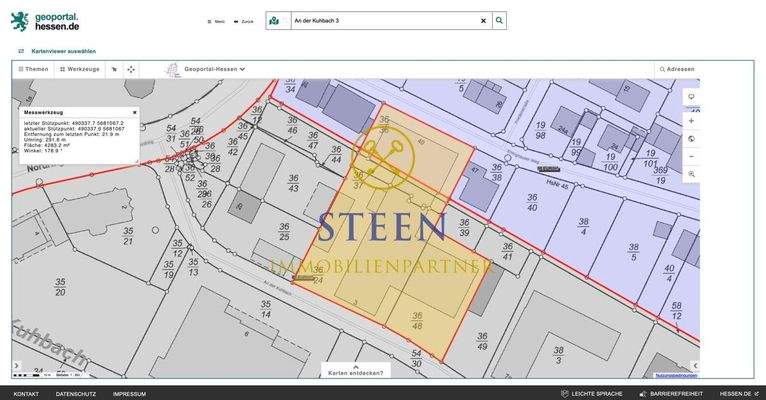This screenshot has height=400, width=766.
Task: Click the Zurück back button
Action: 243,21
